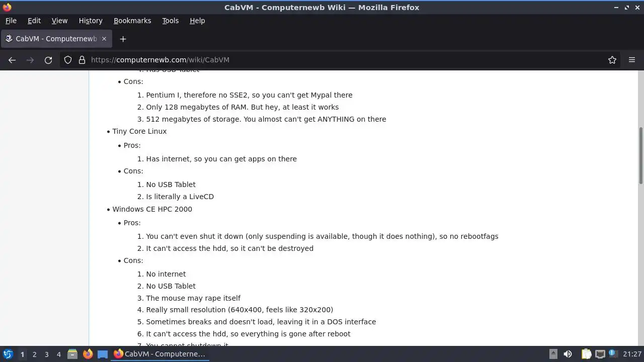Select the CabVM - Computernewb tab
644x362 pixels.
point(56,39)
